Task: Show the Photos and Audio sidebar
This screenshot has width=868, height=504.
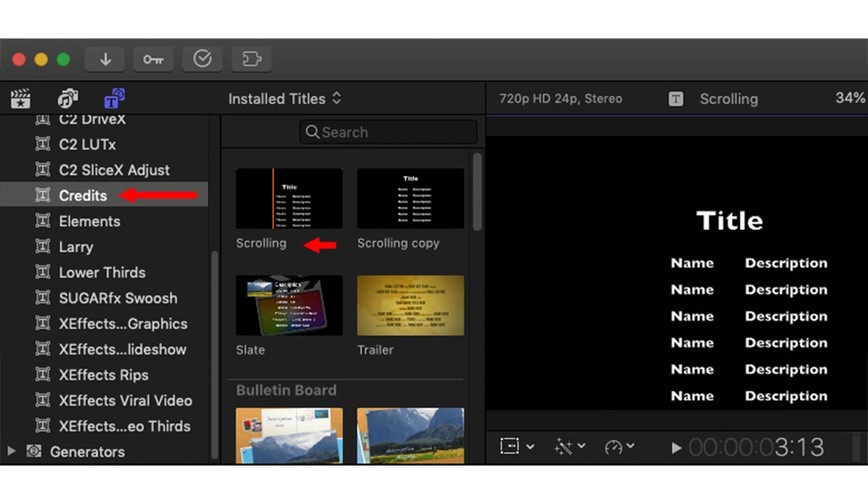Action: pyautogui.click(x=67, y=99)
